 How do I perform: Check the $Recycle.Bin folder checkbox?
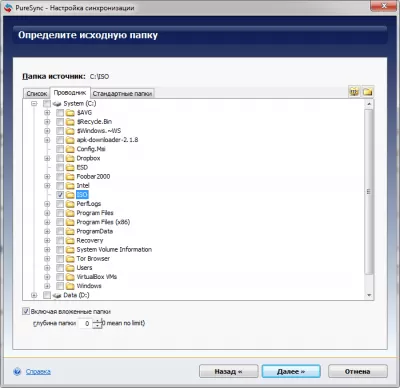click(x=60, y=122)
